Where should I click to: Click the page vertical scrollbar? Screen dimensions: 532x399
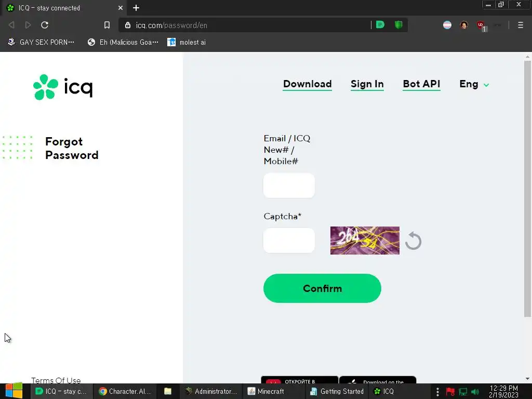[527, 189]
